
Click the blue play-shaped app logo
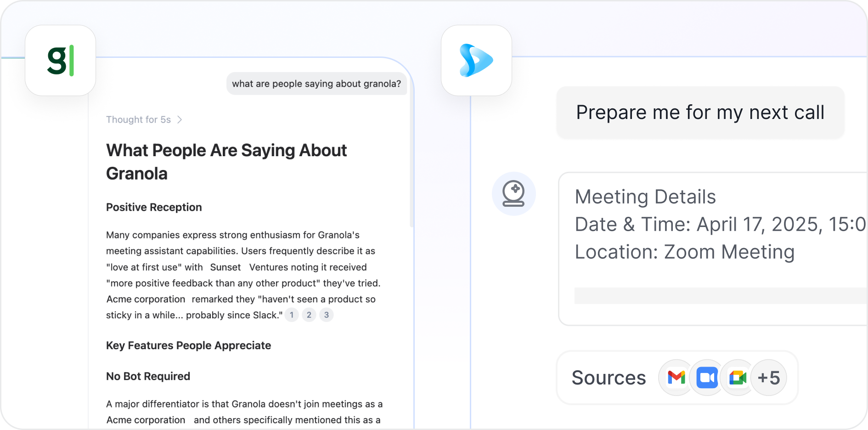(476, 60)
